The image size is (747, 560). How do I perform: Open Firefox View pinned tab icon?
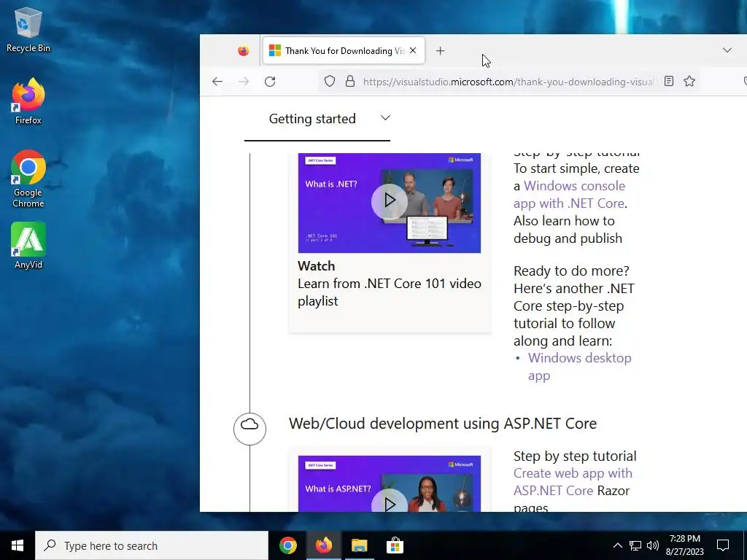tap(244, 51)
